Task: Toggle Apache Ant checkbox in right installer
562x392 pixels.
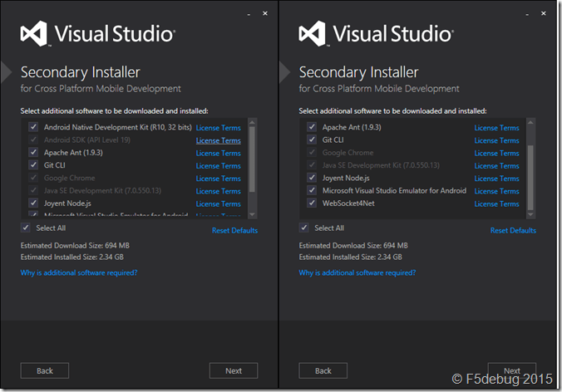Action: tap(312, 127)
